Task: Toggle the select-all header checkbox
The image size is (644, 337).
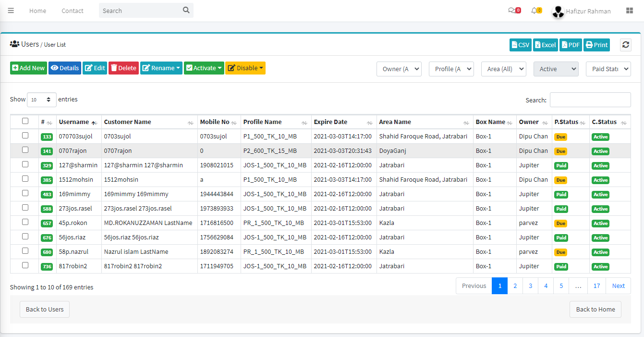Action: [25, 121]
